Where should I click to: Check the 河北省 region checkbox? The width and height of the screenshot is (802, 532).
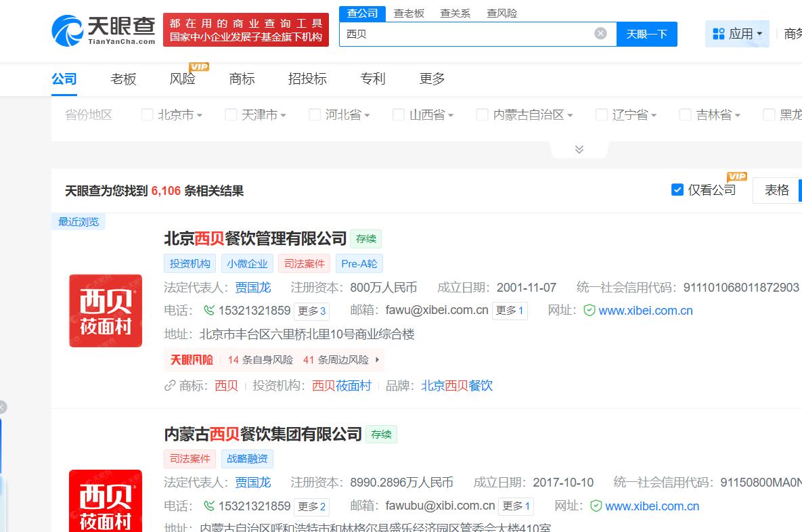tap(315, 115)
